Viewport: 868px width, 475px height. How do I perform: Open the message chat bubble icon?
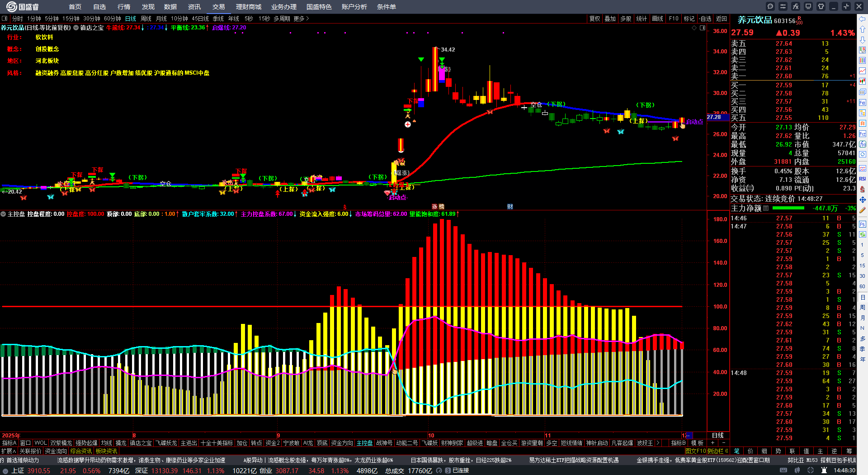click(x=770, y=6)
